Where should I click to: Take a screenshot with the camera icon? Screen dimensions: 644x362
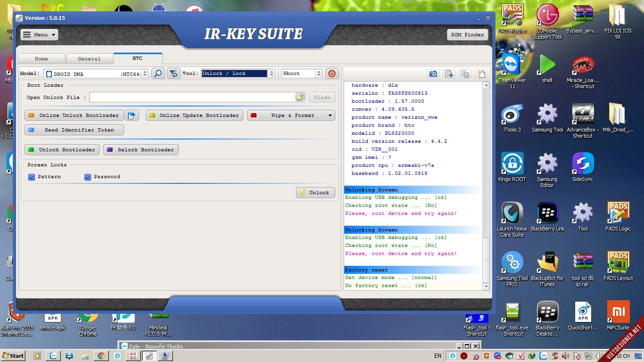(433, 74)
